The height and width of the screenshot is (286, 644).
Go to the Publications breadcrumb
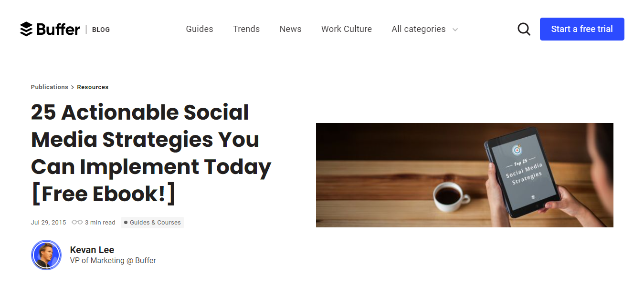tap(49, 87)
